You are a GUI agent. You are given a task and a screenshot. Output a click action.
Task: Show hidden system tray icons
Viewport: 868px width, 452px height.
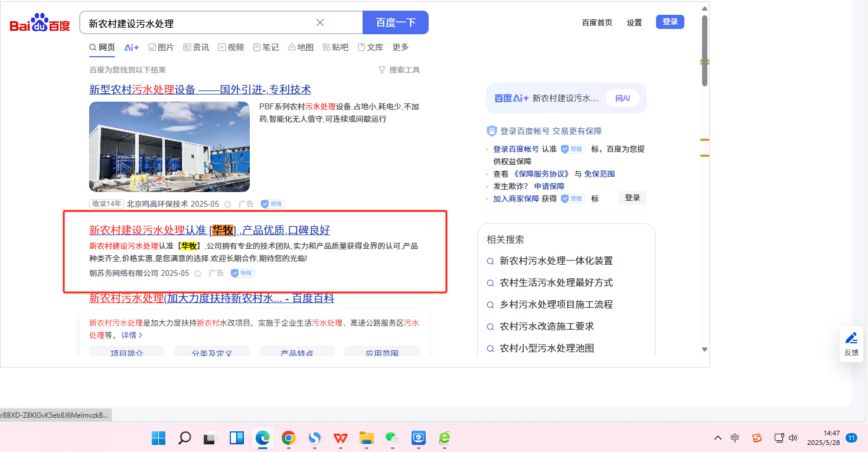(x=718, y=438)
